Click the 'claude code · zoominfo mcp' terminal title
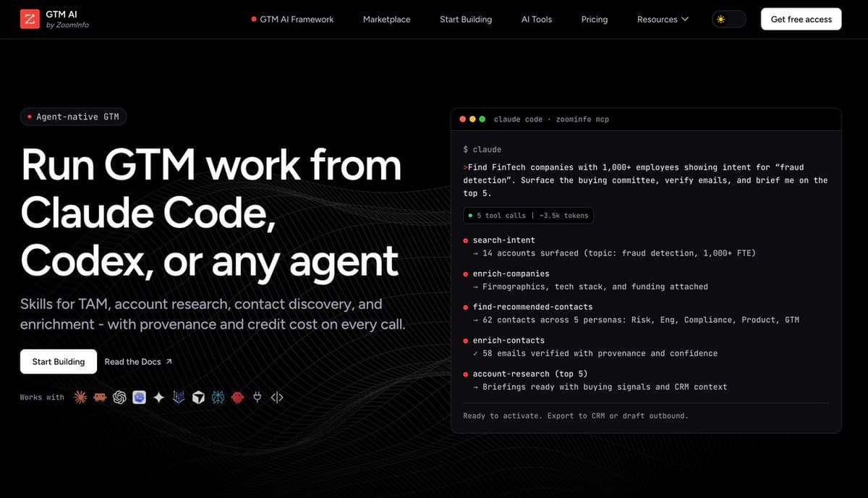The image size is (868, 498). tap(551, 119)
